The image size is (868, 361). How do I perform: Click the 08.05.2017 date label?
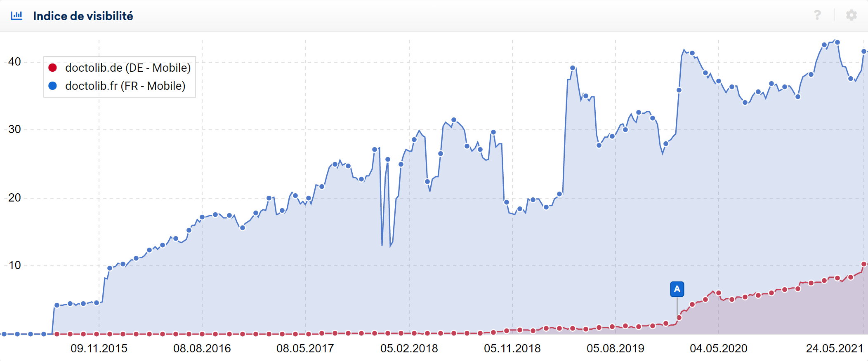(305, 349)
